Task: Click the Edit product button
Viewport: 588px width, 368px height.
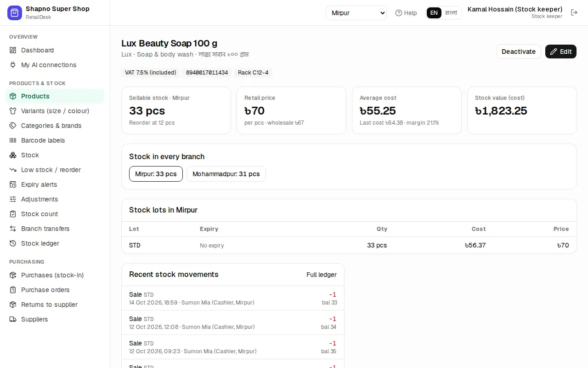Action: (561, 52)
